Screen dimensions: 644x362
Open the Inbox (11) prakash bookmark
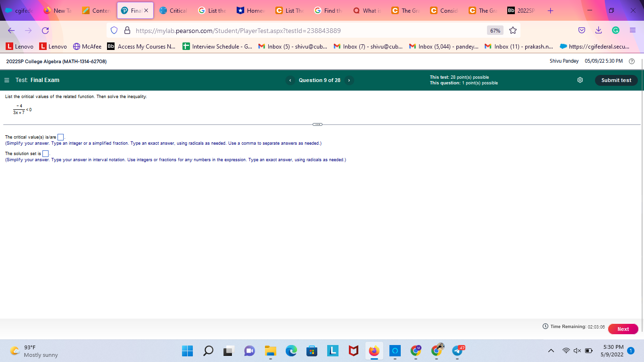(519, 47)
